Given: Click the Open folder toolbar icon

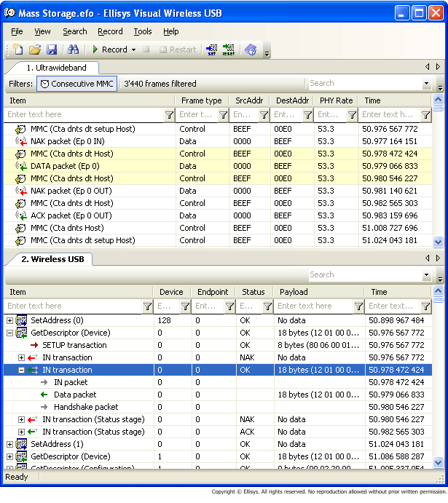Looking at the screenshot, I should click(x=35, y=49).
